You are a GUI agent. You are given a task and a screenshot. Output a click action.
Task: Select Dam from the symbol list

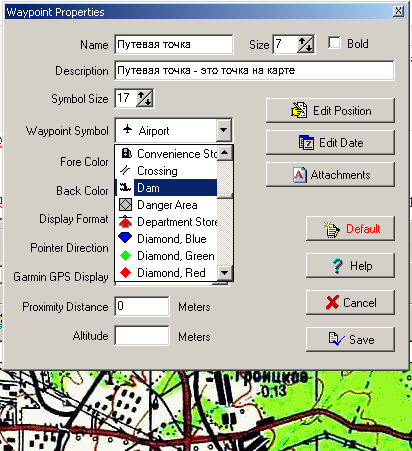166,188
